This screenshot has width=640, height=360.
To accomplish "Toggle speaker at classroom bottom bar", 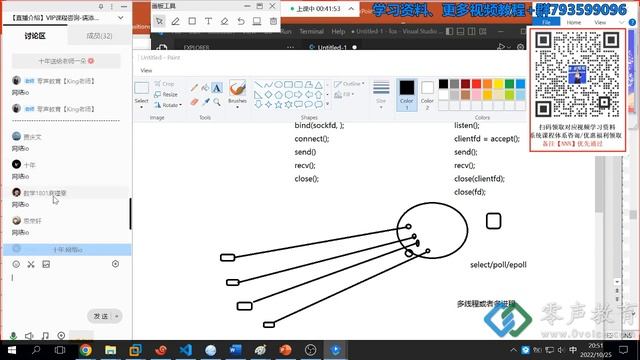I will (29, 336).
